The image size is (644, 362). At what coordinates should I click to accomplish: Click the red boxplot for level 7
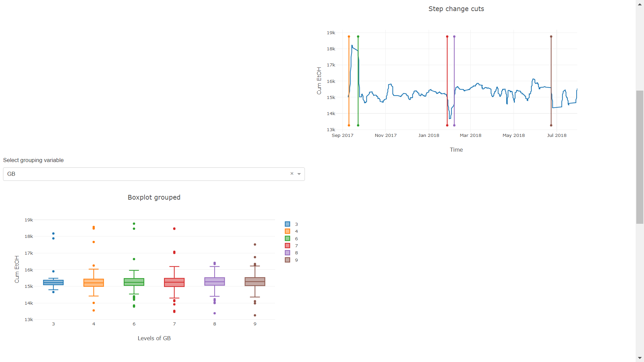(x=174, y=283)
